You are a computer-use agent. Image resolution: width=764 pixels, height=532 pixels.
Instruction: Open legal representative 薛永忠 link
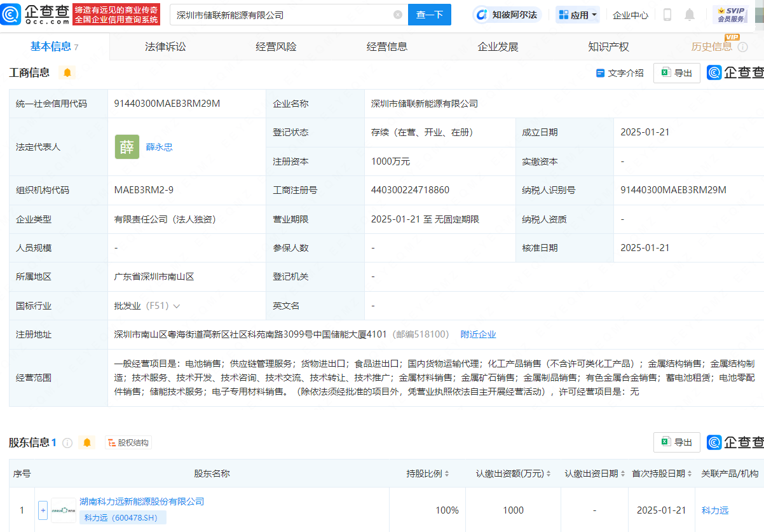click(160, 147)
